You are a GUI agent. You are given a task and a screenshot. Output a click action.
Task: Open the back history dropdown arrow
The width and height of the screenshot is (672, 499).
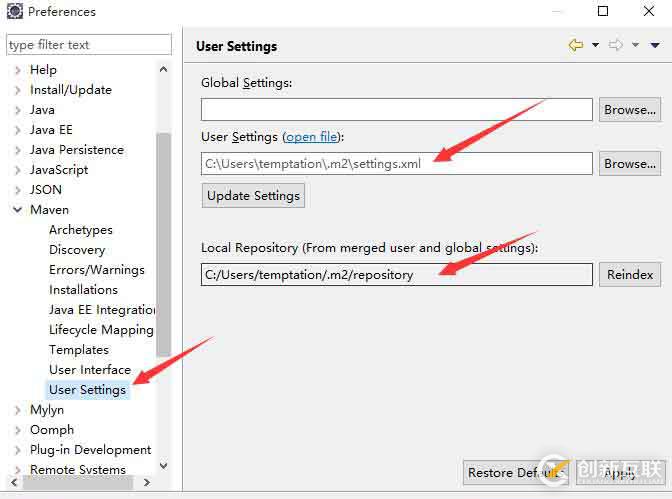595,45
